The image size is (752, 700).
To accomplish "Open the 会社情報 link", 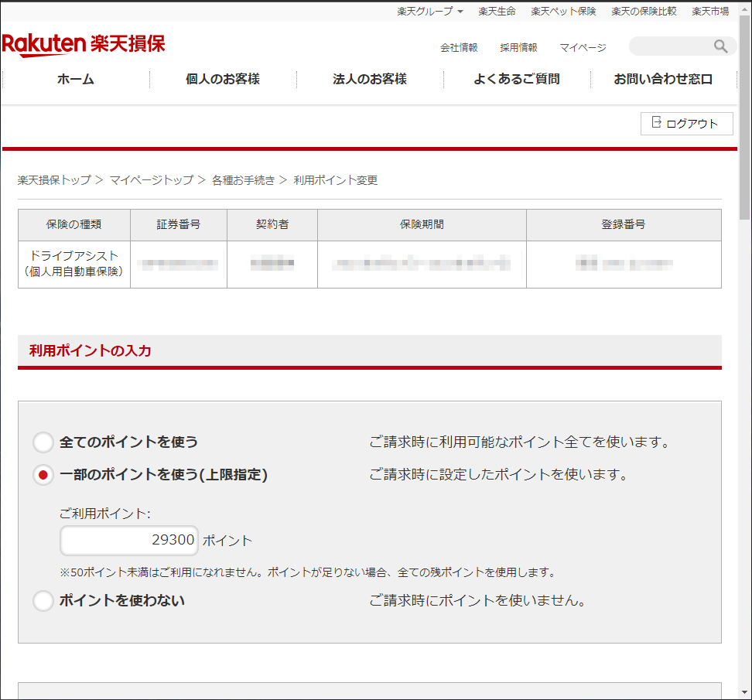I will pos(459,47).
